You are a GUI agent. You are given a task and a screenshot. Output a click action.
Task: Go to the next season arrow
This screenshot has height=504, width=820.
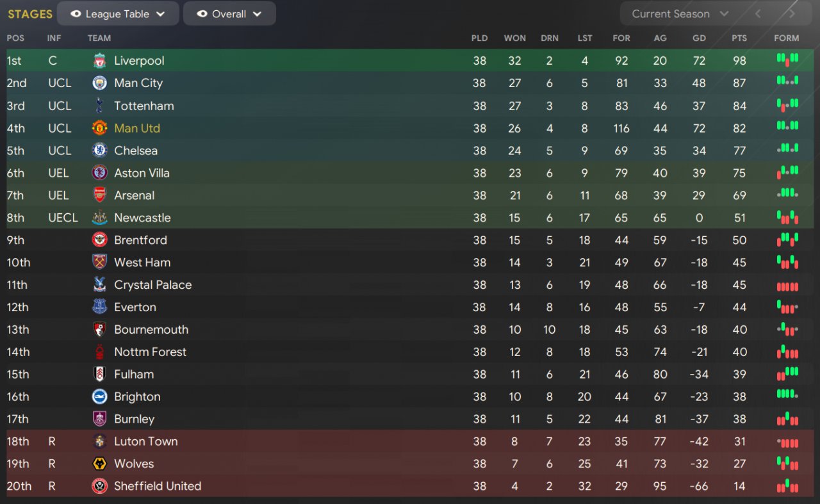coord(792,13)
